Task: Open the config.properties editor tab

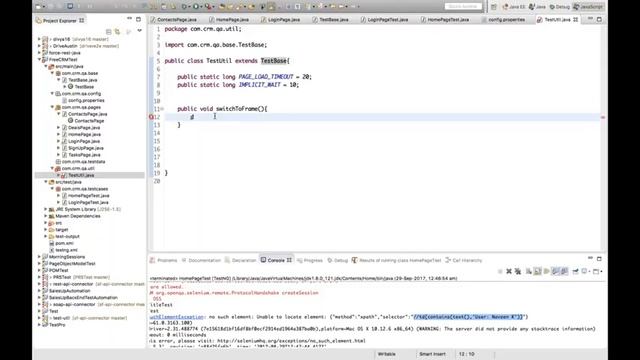Action: click(503, 20)
